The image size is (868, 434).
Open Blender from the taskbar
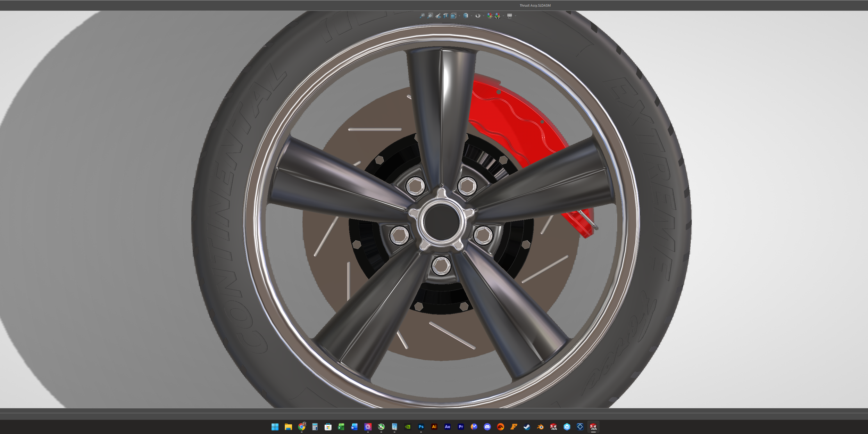(540, 427)
